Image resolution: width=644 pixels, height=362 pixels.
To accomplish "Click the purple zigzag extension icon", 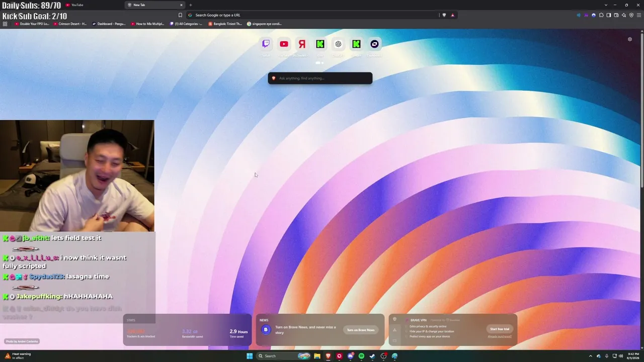I will 586,15.
